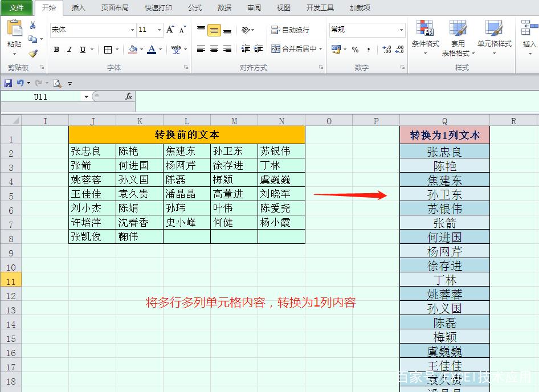This screenshot has height=392, width=539.
Task: Open the font size 11 dropdown
Action: tap(159, 30)
